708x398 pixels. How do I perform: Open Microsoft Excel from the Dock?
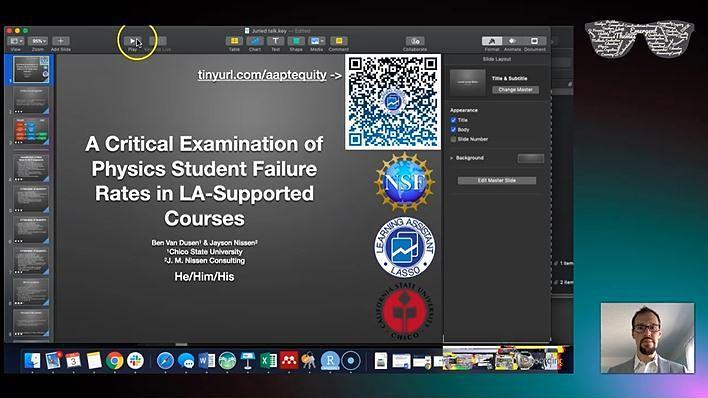click(268, 361)
